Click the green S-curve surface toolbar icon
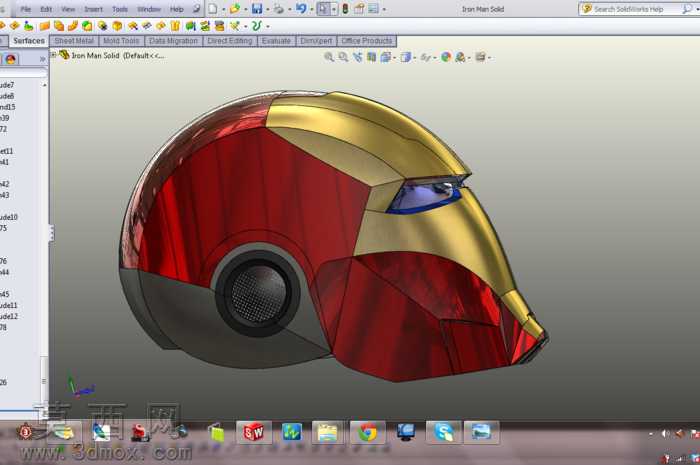 257,26
